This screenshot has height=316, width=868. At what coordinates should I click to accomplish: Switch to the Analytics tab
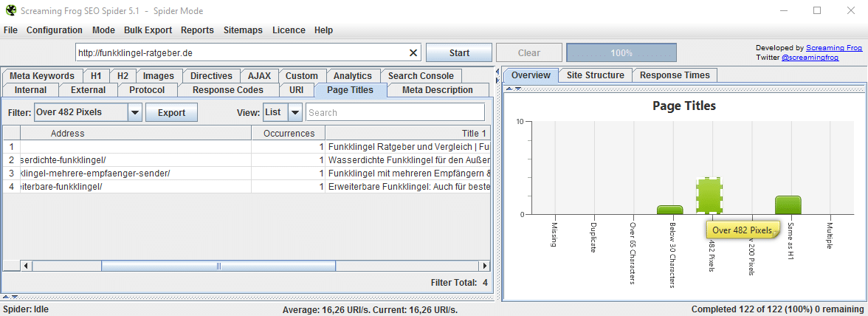coord(353,76)
